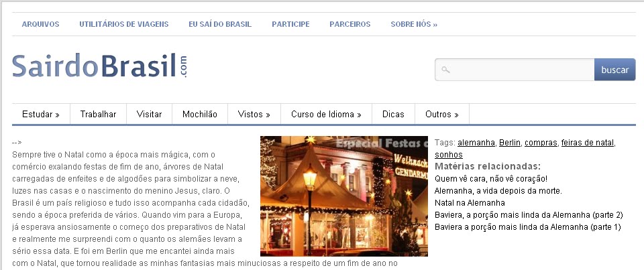This screenshot has height=270, width=644.
Task: Expand the Outros » menu
Action: pos(442,114)
